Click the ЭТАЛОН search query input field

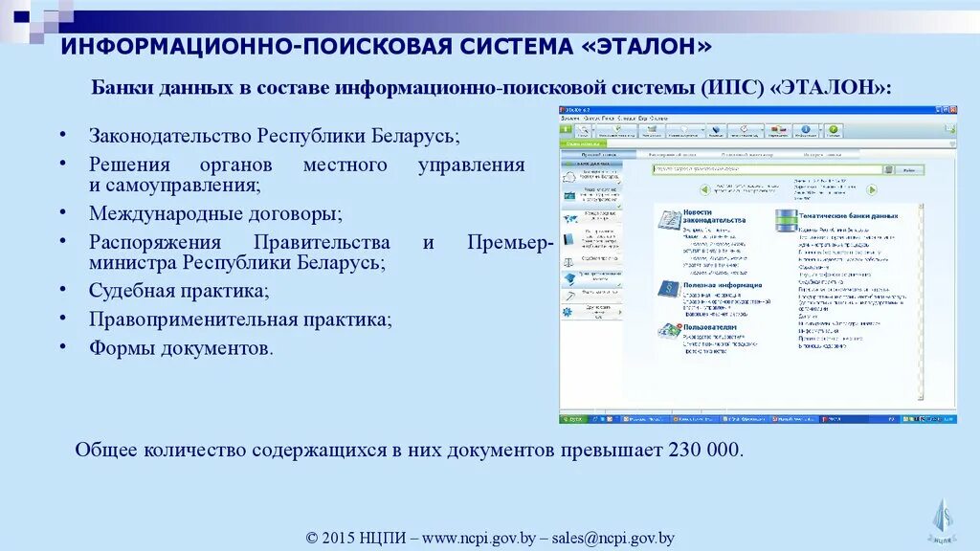pyautogui.click(x=768, y=169)
